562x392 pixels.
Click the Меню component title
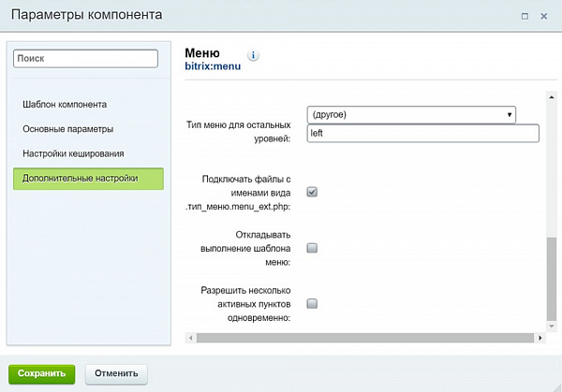tap(202, 53)
